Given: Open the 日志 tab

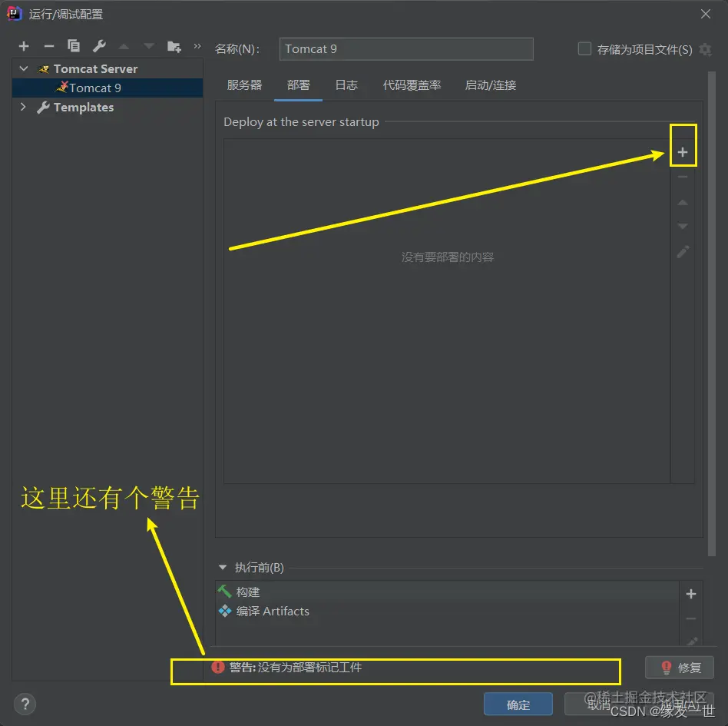Looking at the screenshot, I should 346,85.
